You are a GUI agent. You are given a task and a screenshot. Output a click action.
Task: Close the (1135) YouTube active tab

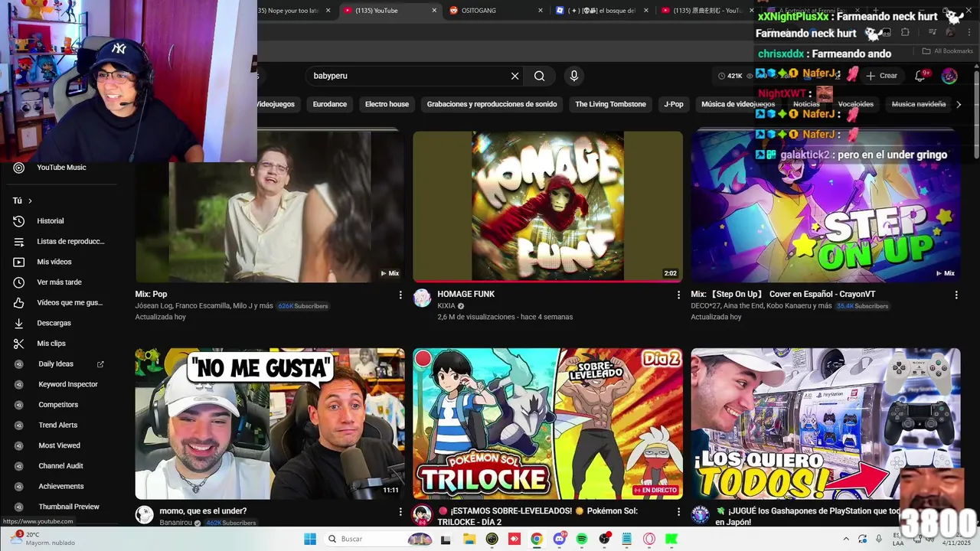point(434,11)
